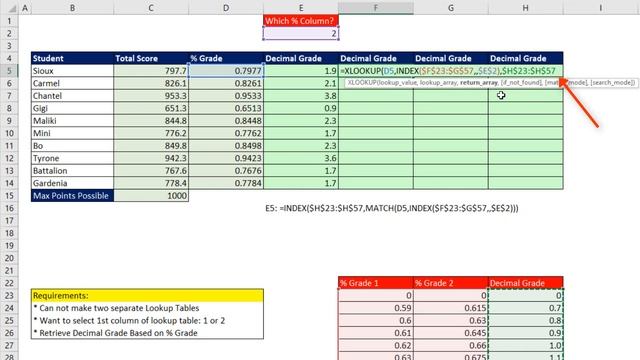Viewport: 640px width, 360px height.
Task: Click the Total Score header cell
Action: click(151, 58)
